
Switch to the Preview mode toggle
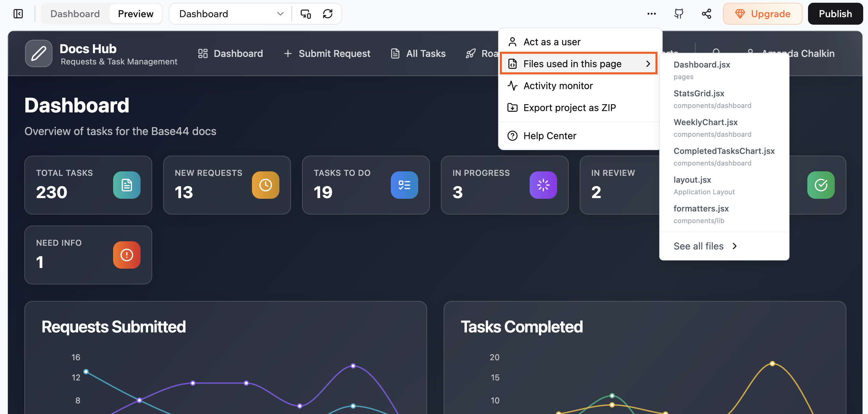(x=135, y=14)
